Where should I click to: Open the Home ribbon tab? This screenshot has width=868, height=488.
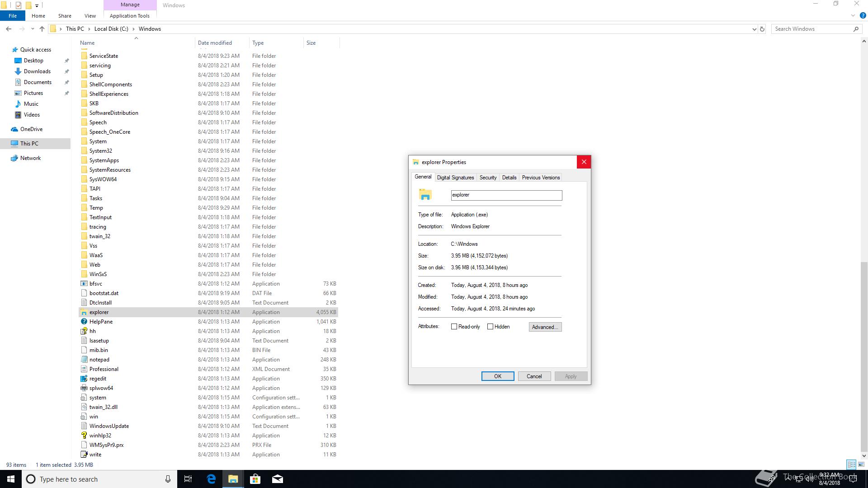38,16
